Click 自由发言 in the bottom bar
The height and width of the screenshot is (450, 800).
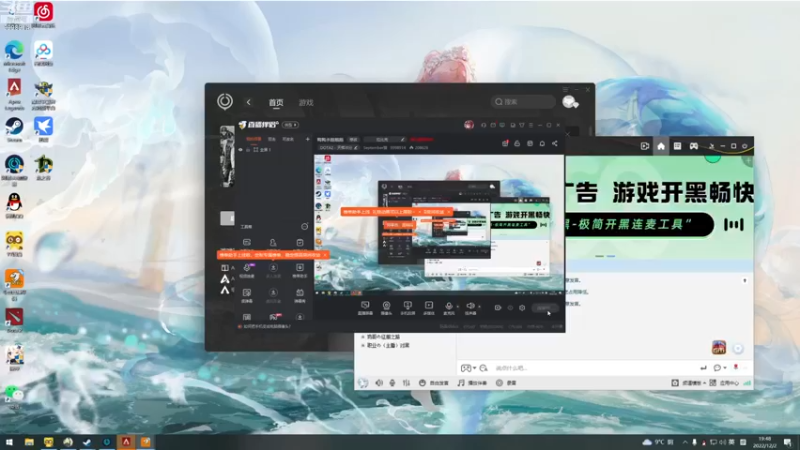pyautogui.click(x=434, y=383)
